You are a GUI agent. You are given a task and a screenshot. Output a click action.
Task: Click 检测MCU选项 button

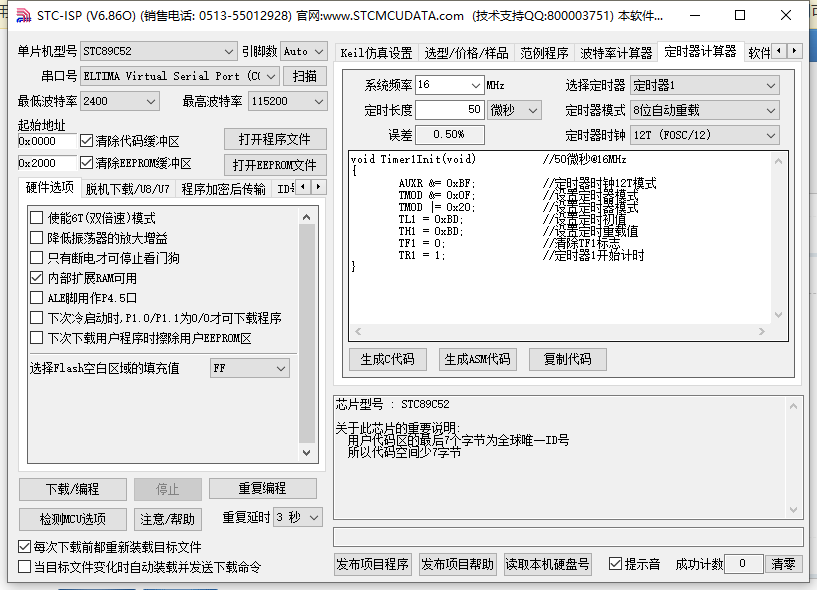[x=72, y=519]
